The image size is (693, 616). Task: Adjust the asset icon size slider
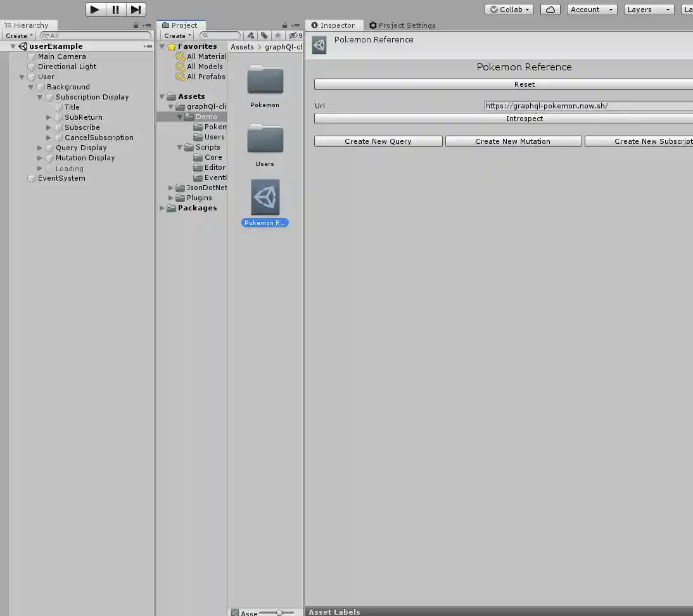pos(279,613)
